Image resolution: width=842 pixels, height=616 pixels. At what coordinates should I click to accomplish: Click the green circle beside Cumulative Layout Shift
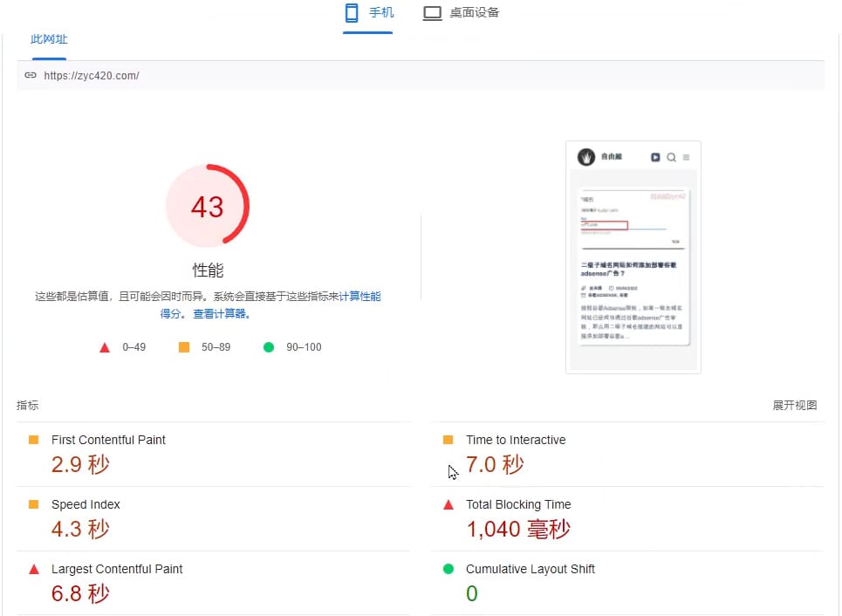coord(449,569)
